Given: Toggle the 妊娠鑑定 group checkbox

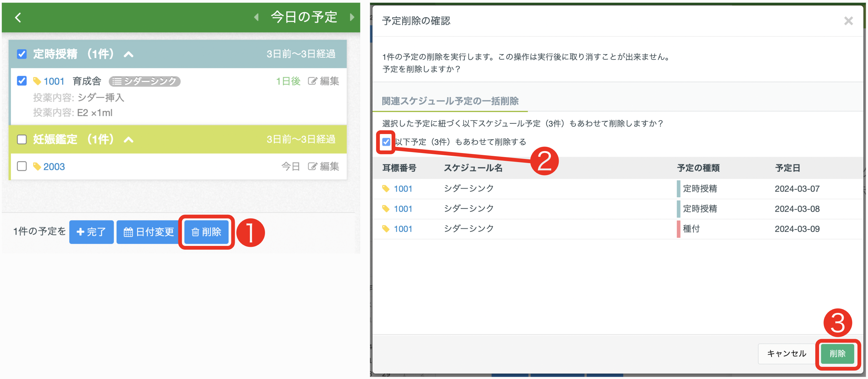Looking at the screenshot, I should 22,139.
